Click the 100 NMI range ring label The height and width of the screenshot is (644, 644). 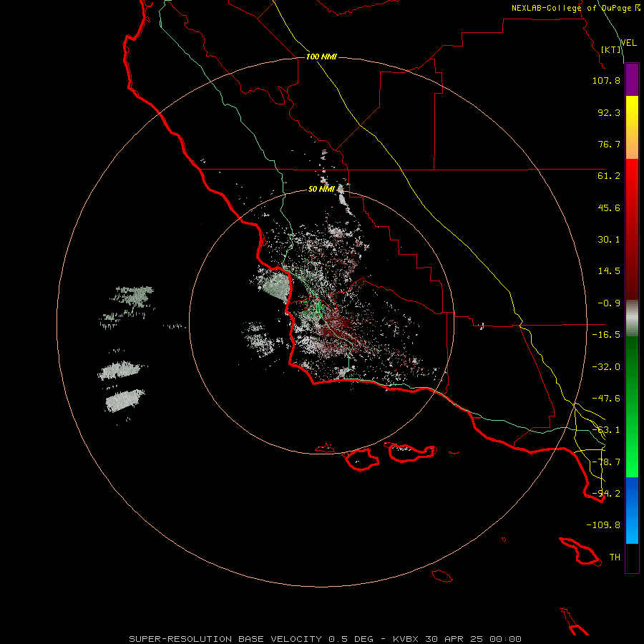coord(321,57)
